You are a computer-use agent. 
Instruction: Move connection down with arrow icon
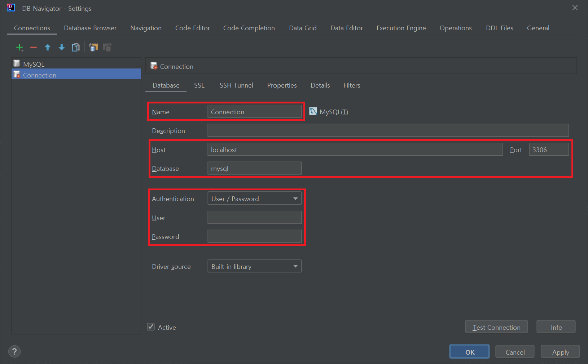[62, 47]
